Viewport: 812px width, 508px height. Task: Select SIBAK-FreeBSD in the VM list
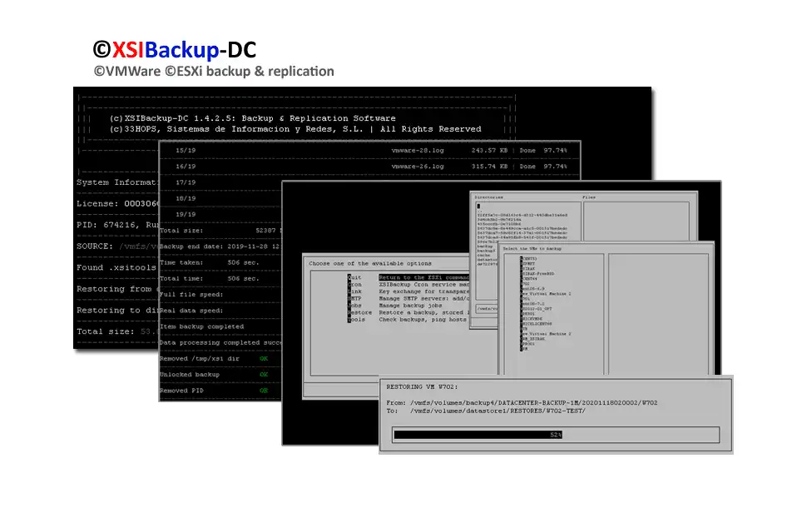537,274
